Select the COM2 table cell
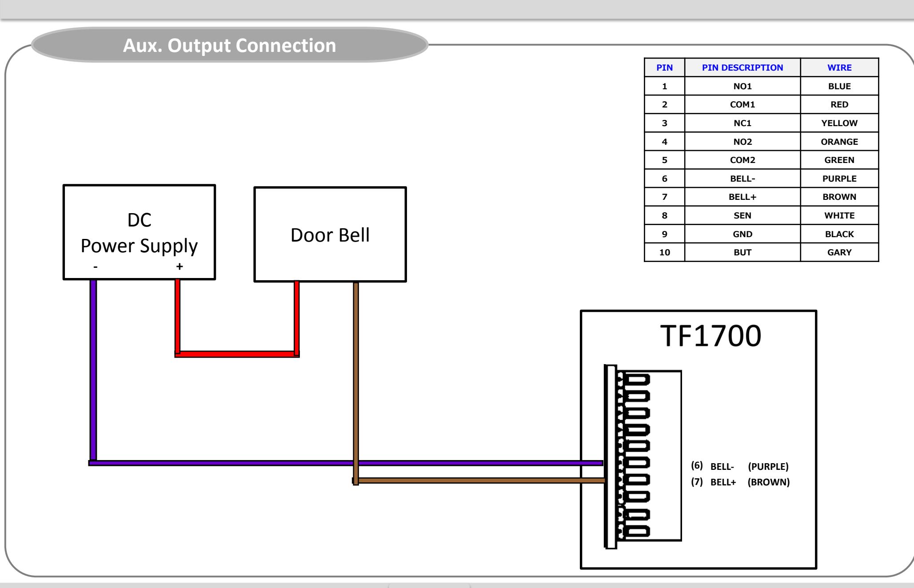 742,160
